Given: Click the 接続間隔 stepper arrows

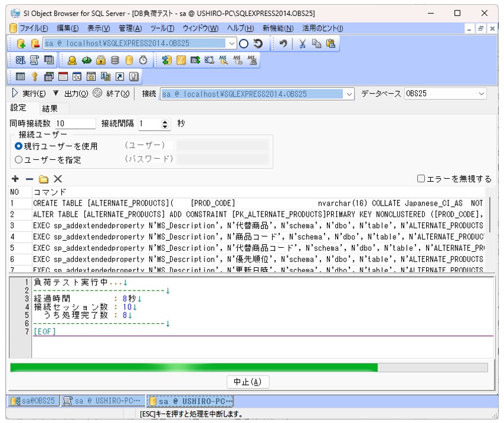Looking at the screenshot, I should 165,124.
